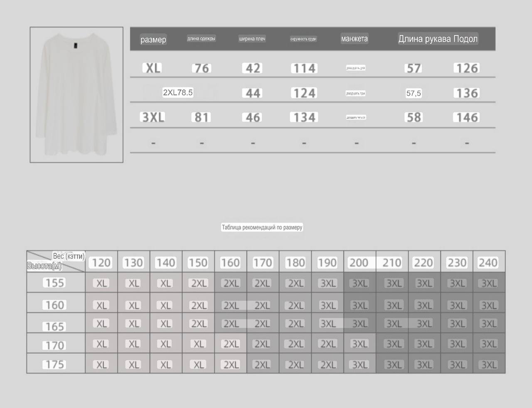Click the sleeve length value 57 in the XL row
Image resolution: width=532 pixels, height=408 pixels.
click(x=414, y=68)
